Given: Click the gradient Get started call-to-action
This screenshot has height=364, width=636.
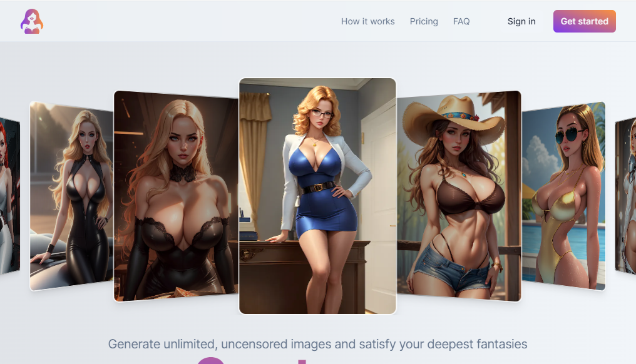Looking at the screenshot, I should click(x=584, y=21).
